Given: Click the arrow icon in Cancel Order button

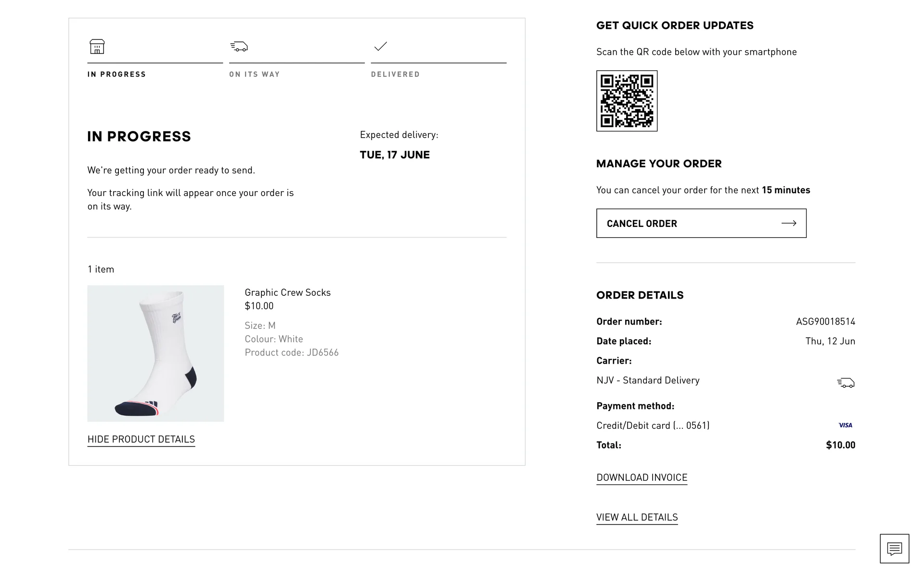Looking at the screenshot, I should [789, 223].
